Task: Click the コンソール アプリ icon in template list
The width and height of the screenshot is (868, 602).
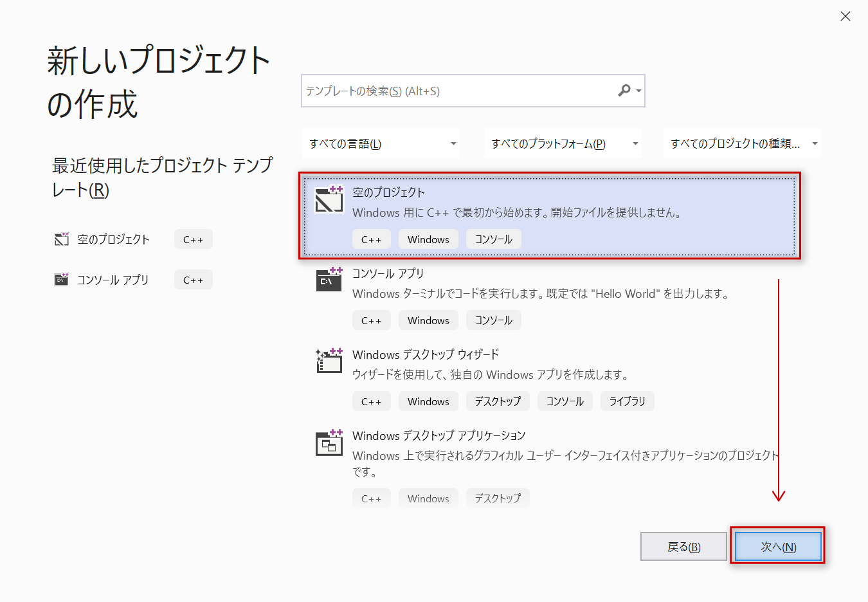Action: pos(329,280)
